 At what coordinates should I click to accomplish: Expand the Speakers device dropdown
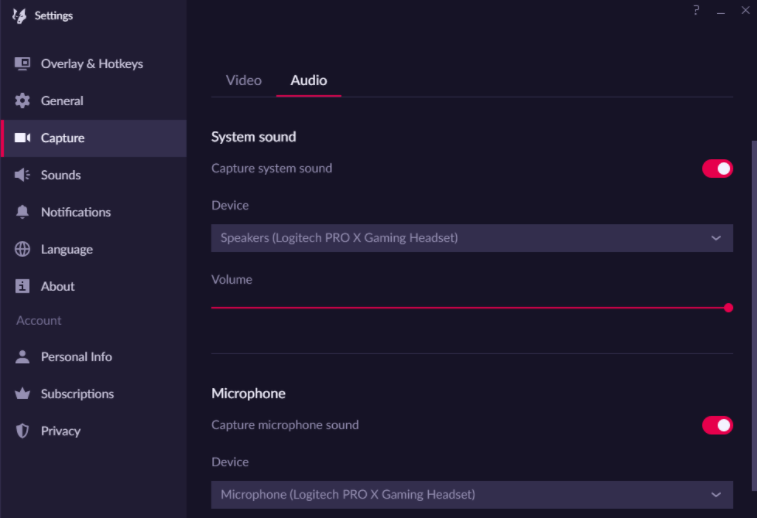(472, 238)
